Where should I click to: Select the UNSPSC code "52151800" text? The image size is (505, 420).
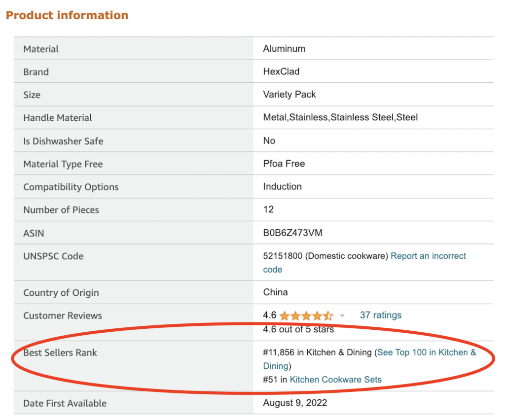coord(283,256)
